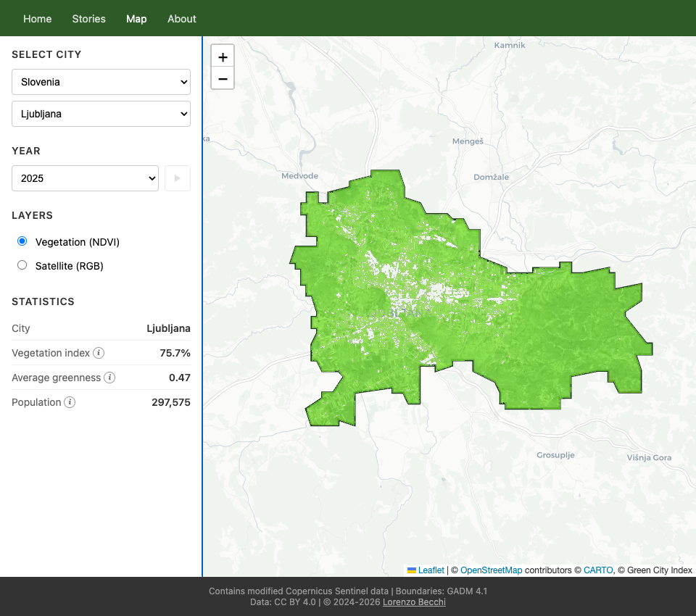
Task: Go to the Home page
Action: click(37, 19)
